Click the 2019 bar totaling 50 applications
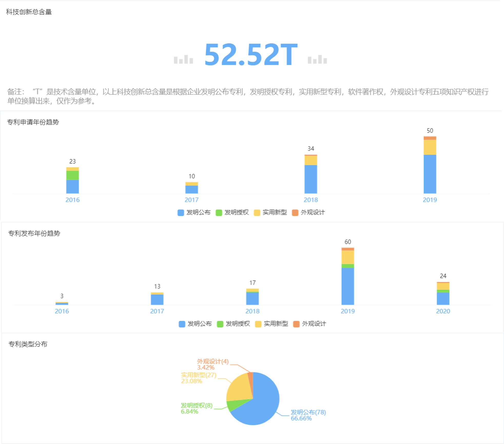Viewport: 504px width, 444px height. point(430,165)
